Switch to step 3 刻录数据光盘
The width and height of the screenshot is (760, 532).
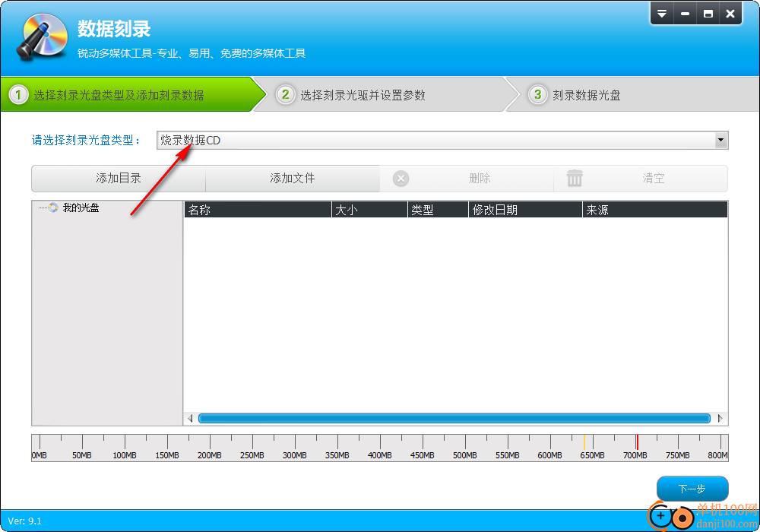(632, 94)
